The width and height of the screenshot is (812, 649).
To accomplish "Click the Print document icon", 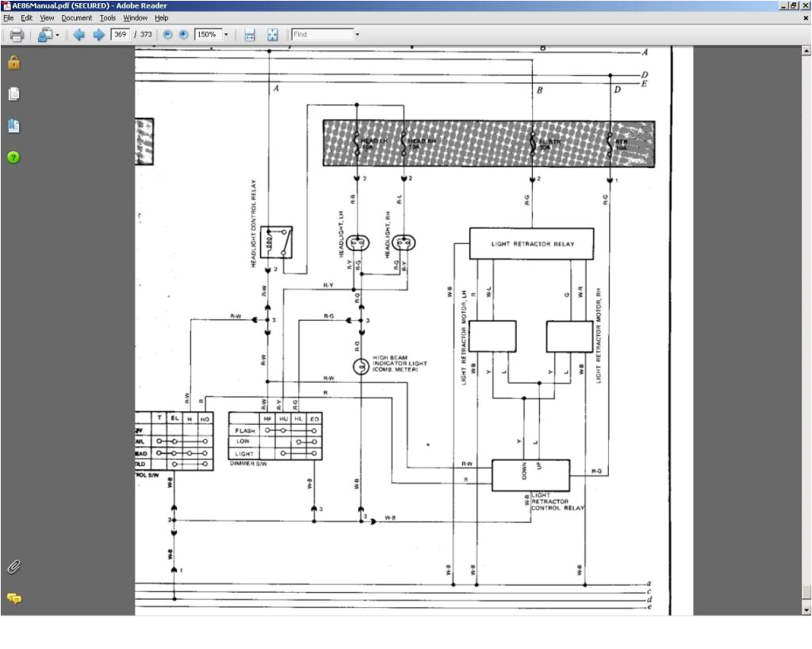I will coord(15,35).
